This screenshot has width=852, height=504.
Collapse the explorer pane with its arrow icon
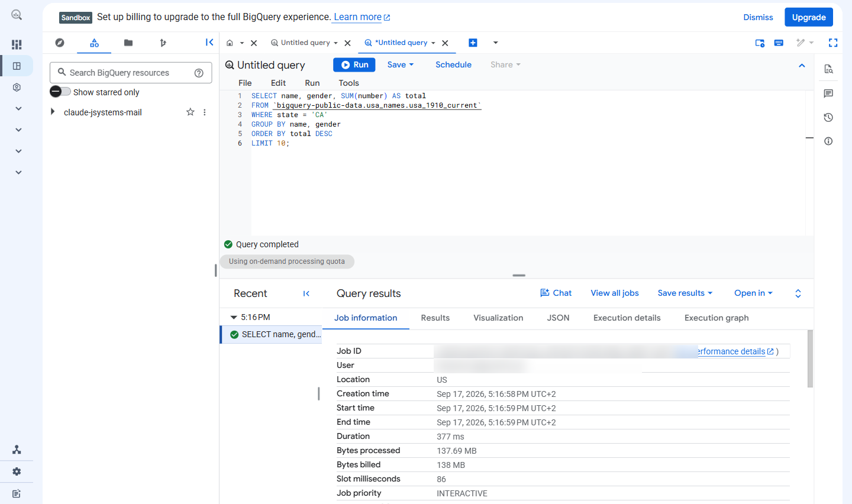209,42
